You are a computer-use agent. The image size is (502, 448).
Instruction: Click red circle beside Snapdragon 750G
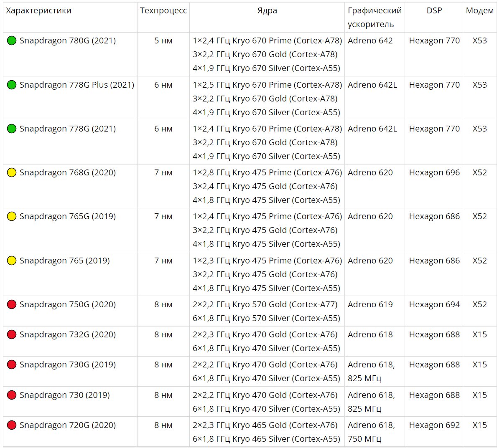pos(12,304)
